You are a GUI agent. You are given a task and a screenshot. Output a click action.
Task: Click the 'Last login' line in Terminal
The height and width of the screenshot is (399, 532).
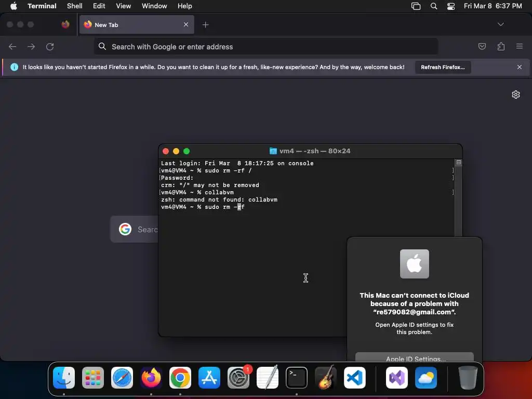click(x=237, y=163)
